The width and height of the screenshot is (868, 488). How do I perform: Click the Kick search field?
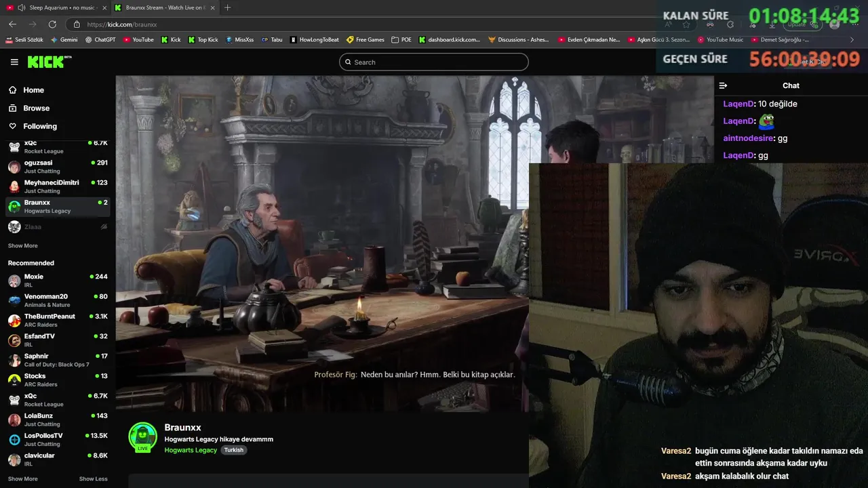tap(434, 62)
